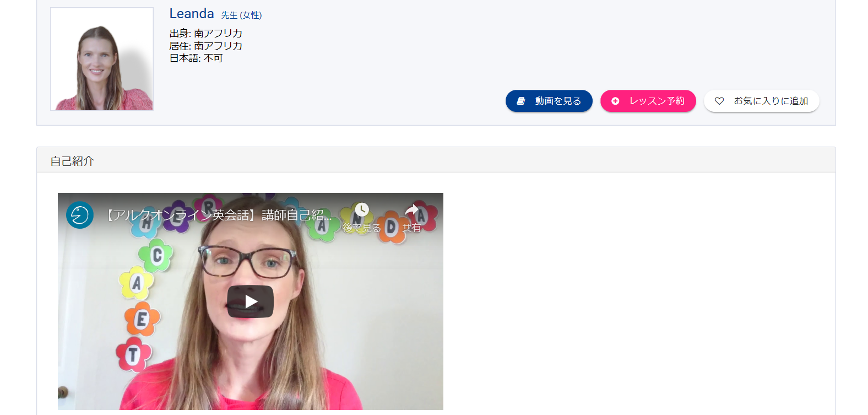Screen dimensions: 868x415
Task: Click the heart icon to favorite Leanda
Action: (719, 101)
